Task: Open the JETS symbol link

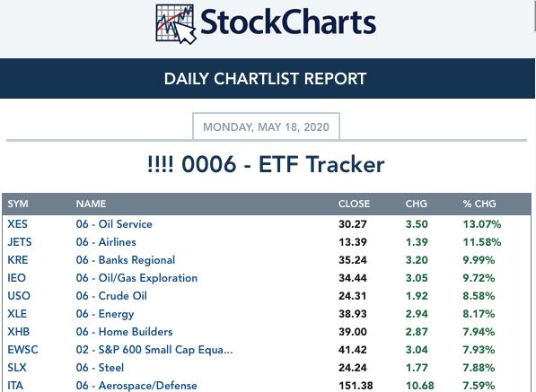Action: tap(20, 242)
